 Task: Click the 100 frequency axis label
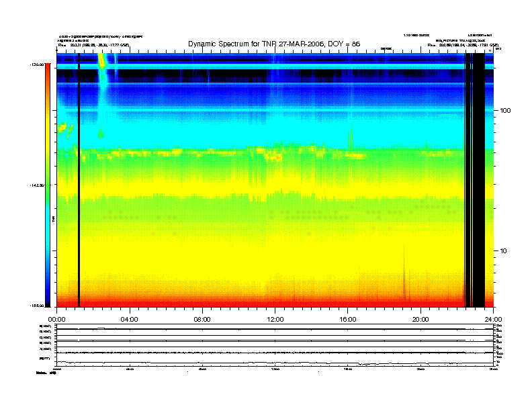[505, 111]
